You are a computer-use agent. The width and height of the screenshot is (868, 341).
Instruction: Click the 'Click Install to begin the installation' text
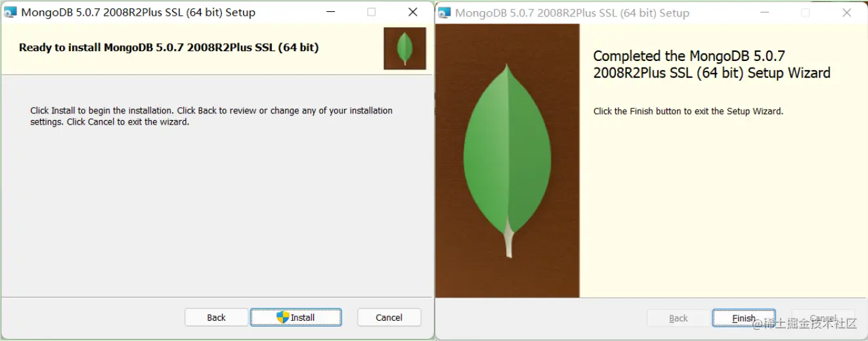click(x=211, y=116)
